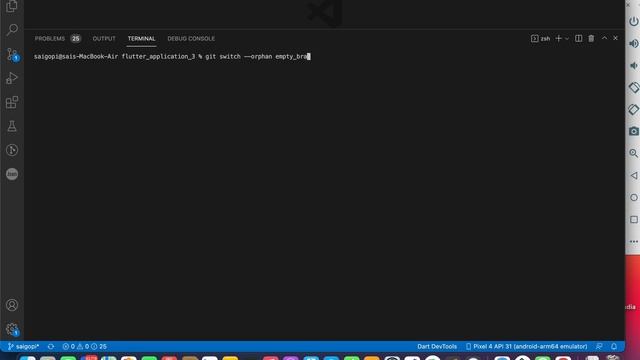Click the emulator back triangle button
This screenshot has width=640, height=360.
coord(634,176)
